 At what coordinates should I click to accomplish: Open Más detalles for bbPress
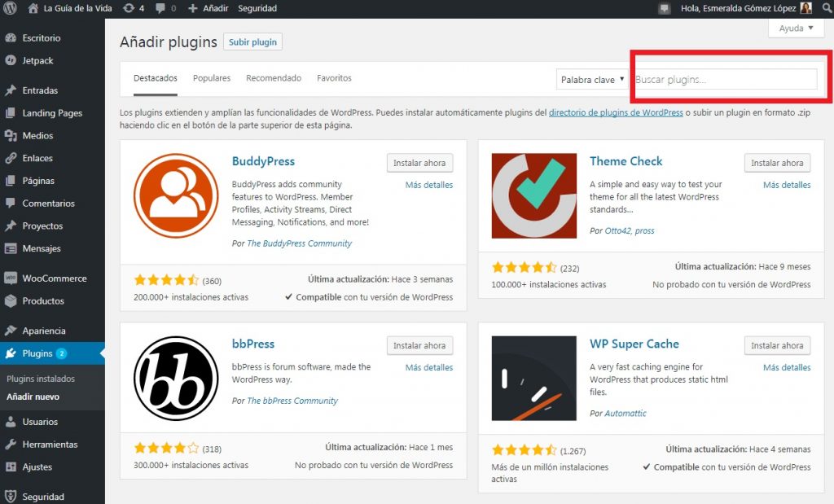(428, 367)
